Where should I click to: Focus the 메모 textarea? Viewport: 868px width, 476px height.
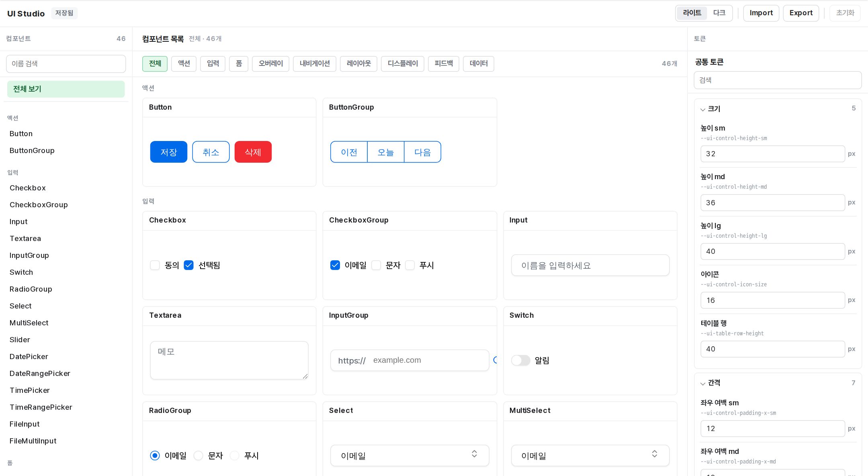coord(229,360)
